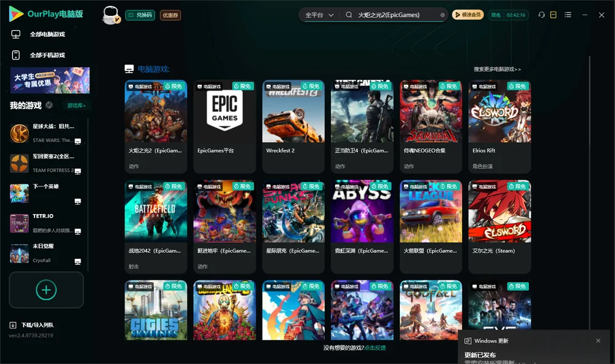Screen dimensions: 615x364
Task: Open the user avatar profile
Action: tap(111, 15)
